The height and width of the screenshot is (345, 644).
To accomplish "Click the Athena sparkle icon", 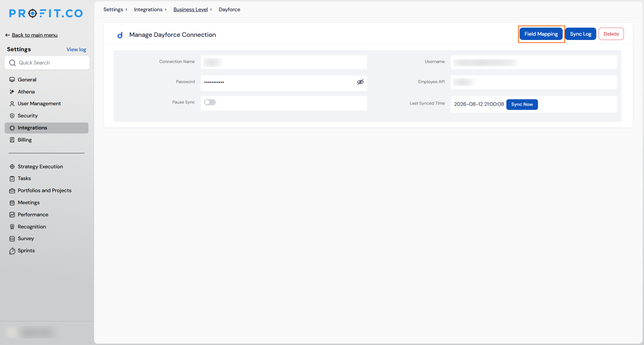I will 12,92.
